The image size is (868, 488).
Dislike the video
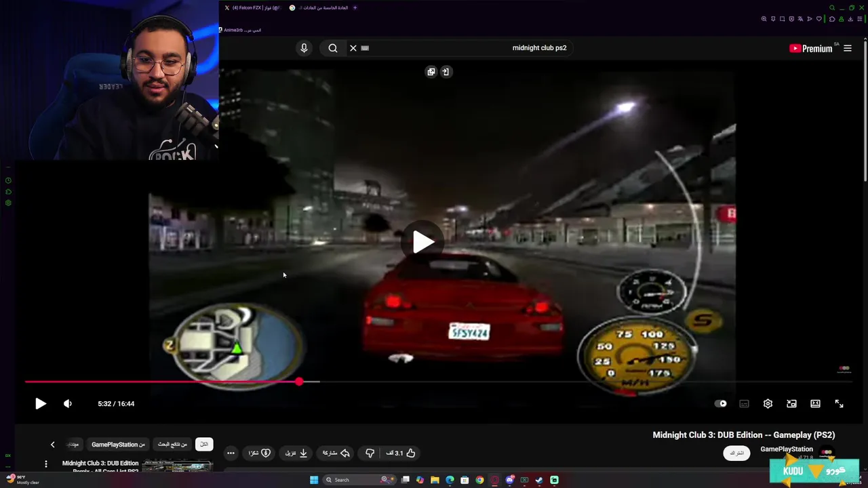click(x=370, y=453)
